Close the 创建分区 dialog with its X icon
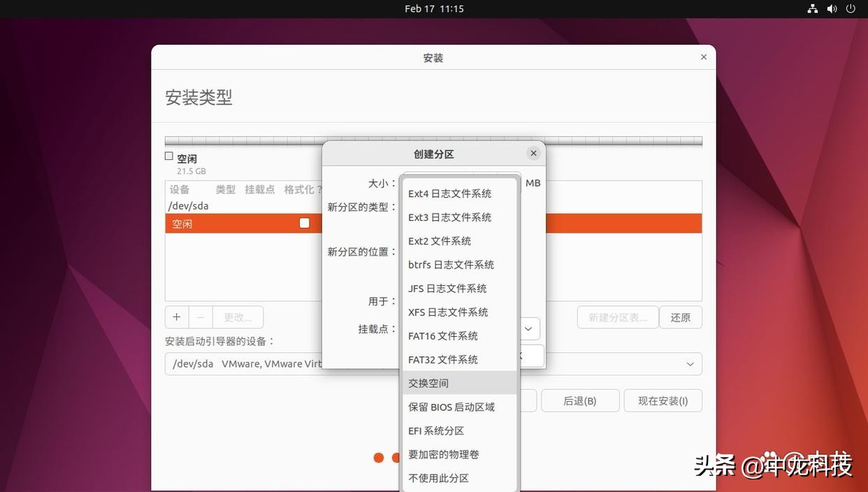The height and width of the screenshot is (492, 868). (x=533, y=152)
